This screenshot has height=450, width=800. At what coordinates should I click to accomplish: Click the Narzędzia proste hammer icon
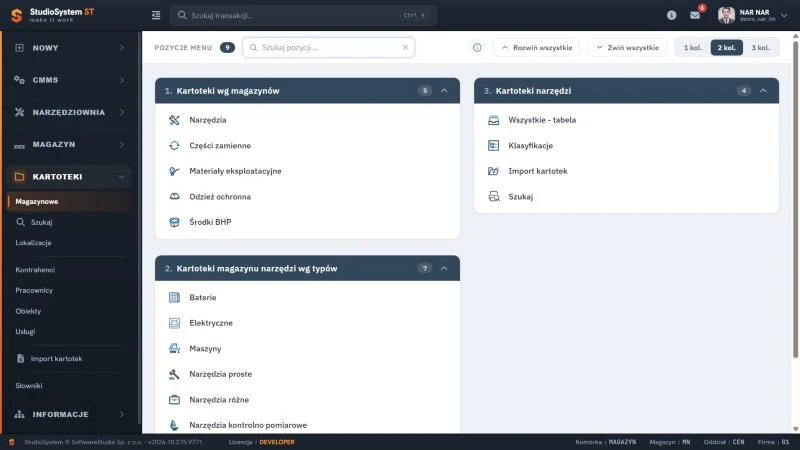coord(174,374)
